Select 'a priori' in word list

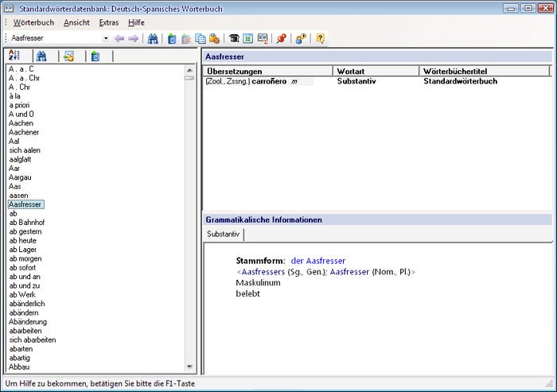pyautogui.click(x=19, y=105)
